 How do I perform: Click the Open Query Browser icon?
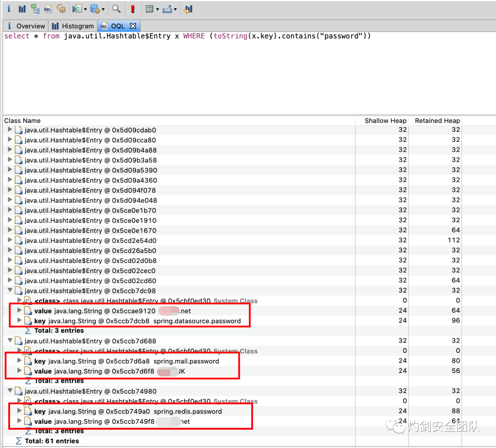(x=95, y=9)
